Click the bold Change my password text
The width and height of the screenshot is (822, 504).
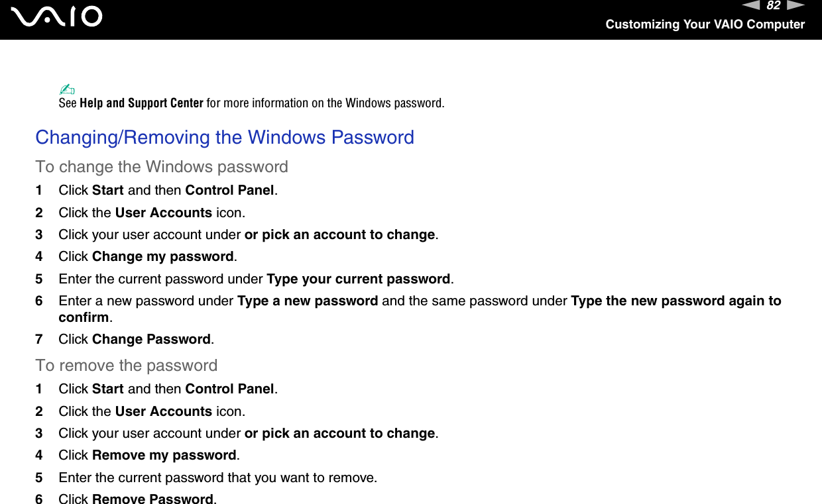pos(163,256)
